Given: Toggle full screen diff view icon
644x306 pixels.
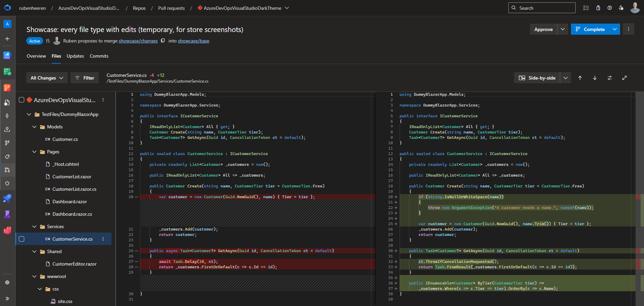Looking at the screenshot, I should 624,78.
